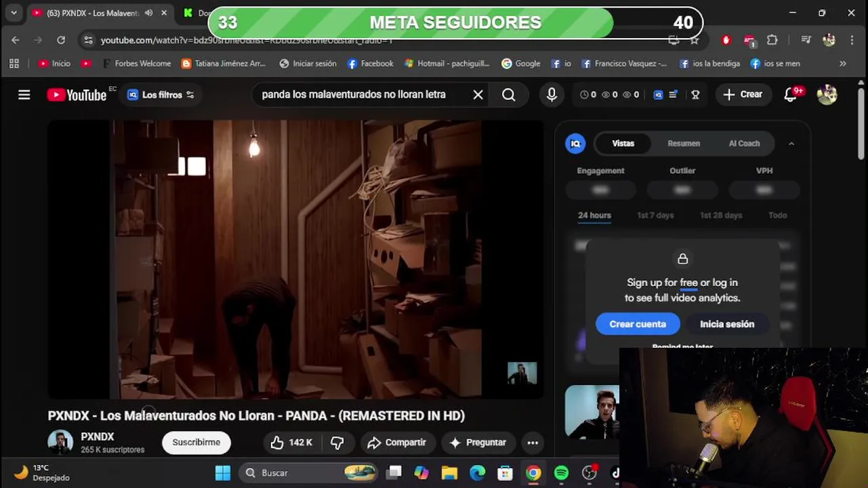Click the Engagement metric label

click(600, 171)
